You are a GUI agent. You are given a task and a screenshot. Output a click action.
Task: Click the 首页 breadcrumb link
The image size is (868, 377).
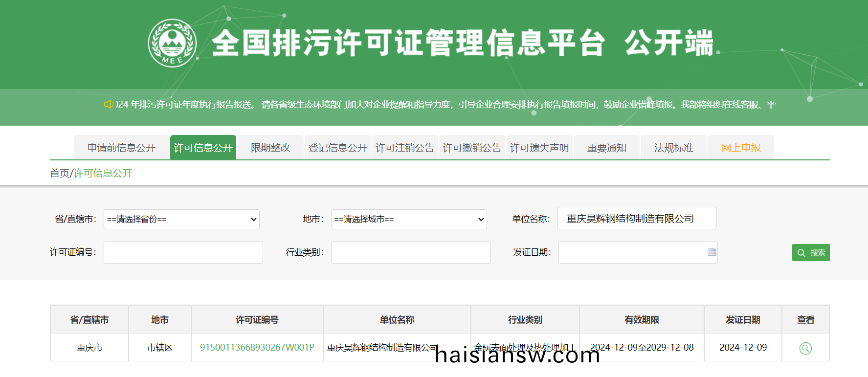coord(59,174)
